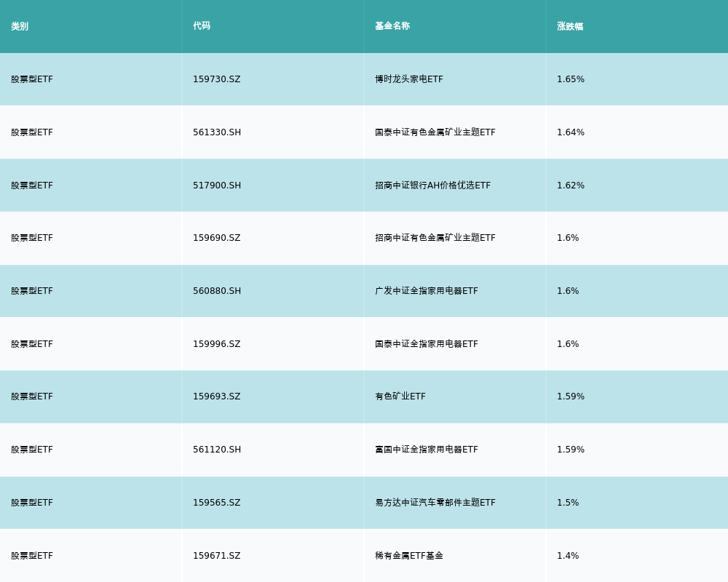The height and width of the screenshot is (582, 728).
Task: Open 广发中证全指家用电器ETF
Action: tap(426, 291)
